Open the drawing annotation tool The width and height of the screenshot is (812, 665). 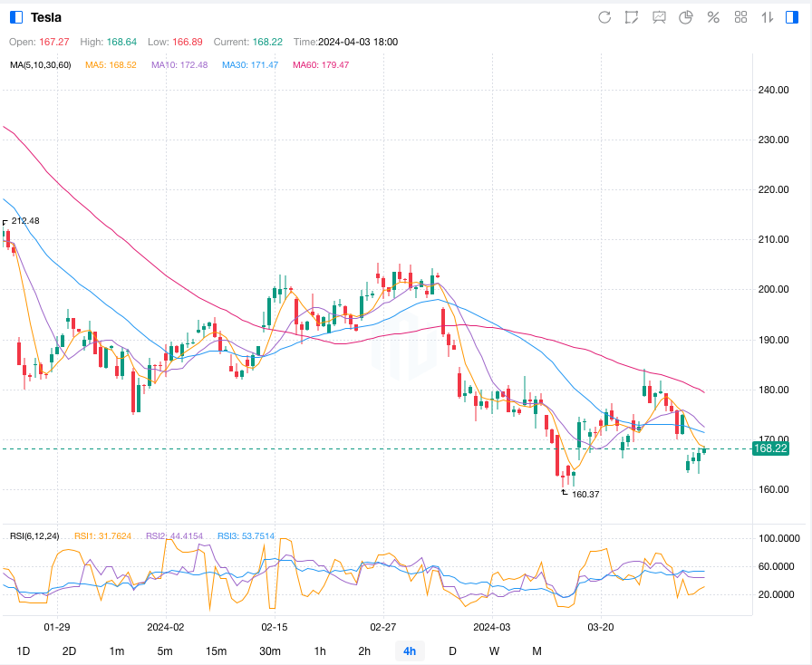[x=632, y=17]
